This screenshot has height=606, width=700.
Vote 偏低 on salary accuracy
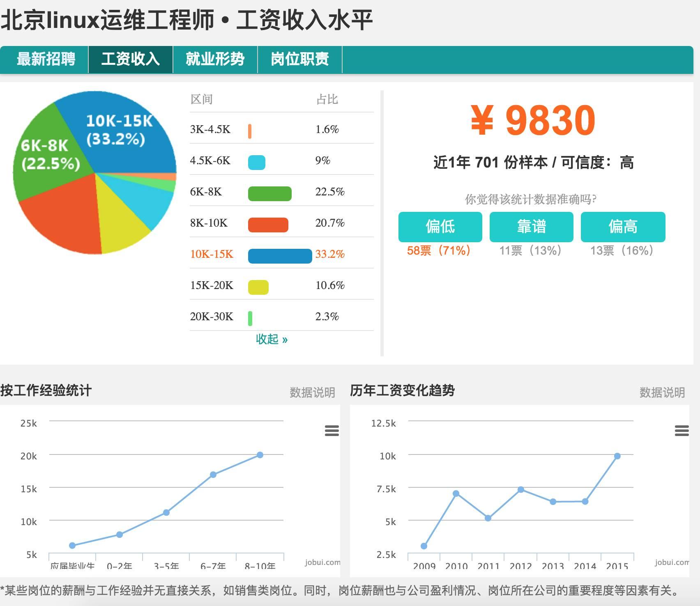440,227
